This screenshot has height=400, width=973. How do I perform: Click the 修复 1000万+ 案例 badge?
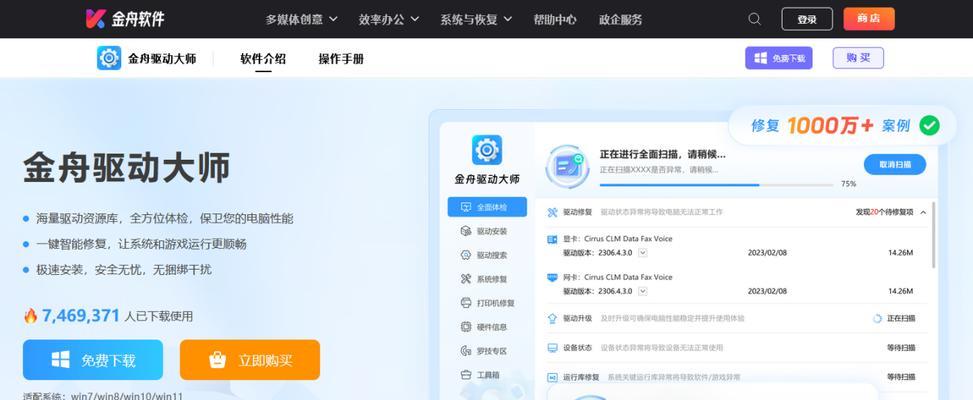841,126
